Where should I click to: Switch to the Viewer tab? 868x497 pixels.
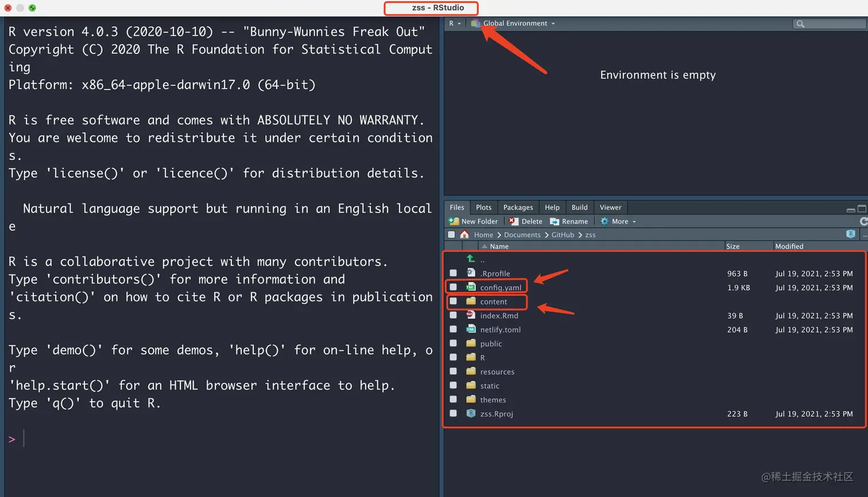611,207
